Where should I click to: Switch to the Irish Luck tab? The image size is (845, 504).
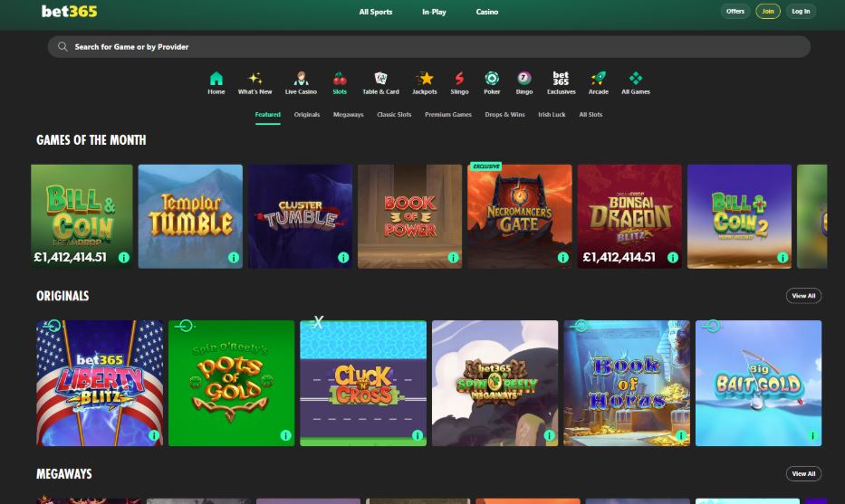click(x=552, y=115)
